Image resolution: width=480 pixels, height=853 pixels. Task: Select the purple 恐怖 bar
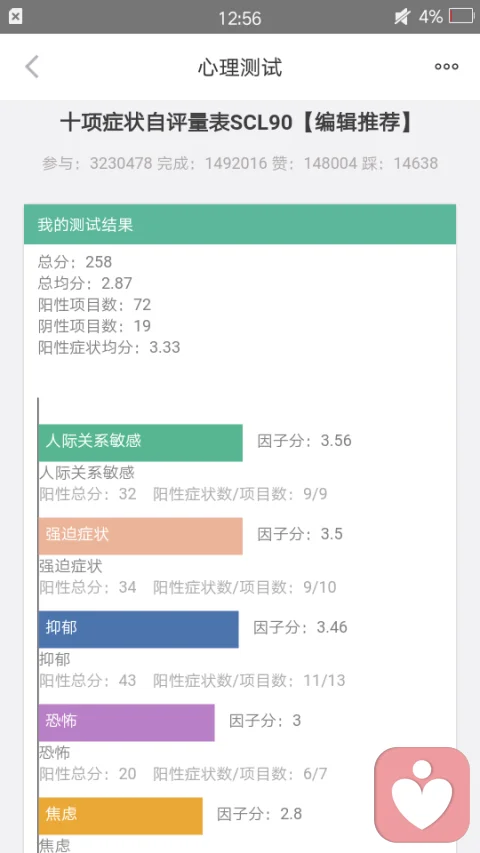(x=126, y=722)
